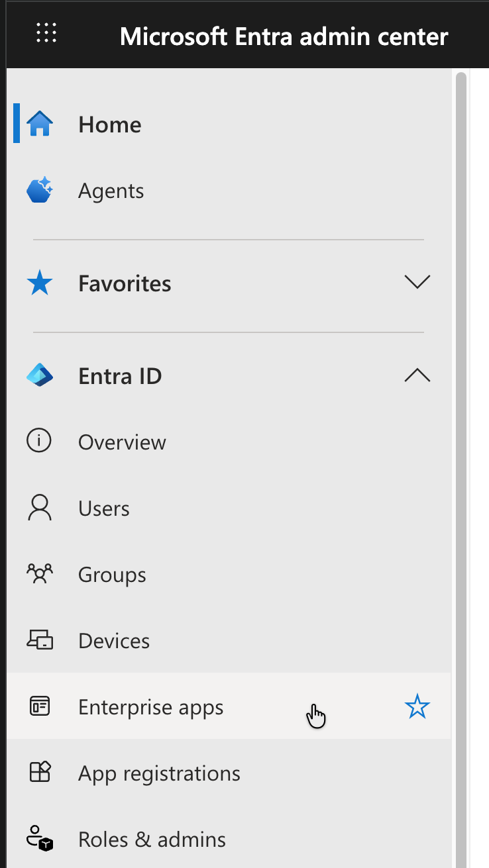Open the Groups navigation item
This screenshot has height=868, width=489.
tap(112, 575)
